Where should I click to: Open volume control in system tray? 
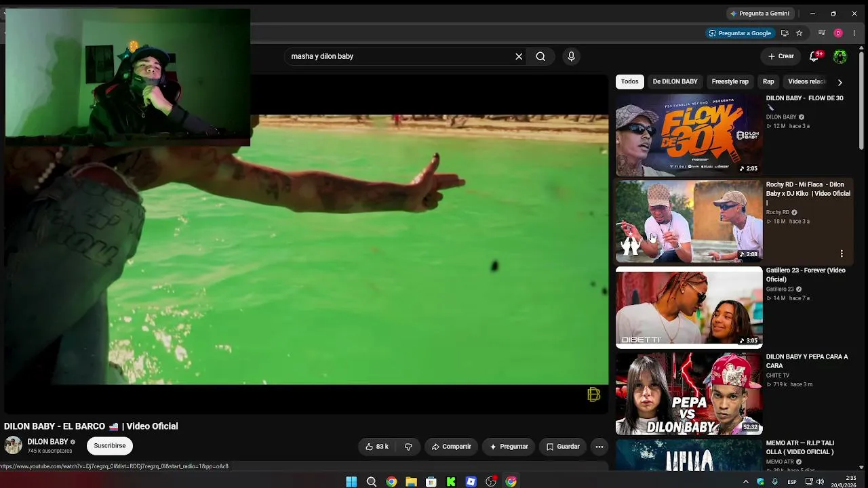tap(820, 482)
